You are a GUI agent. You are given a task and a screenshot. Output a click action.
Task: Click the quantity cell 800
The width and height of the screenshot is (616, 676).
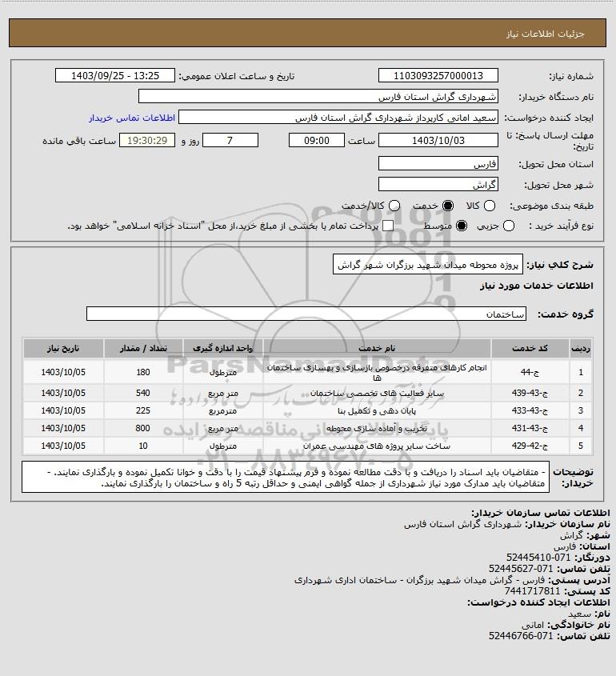[x=143, y=429]
